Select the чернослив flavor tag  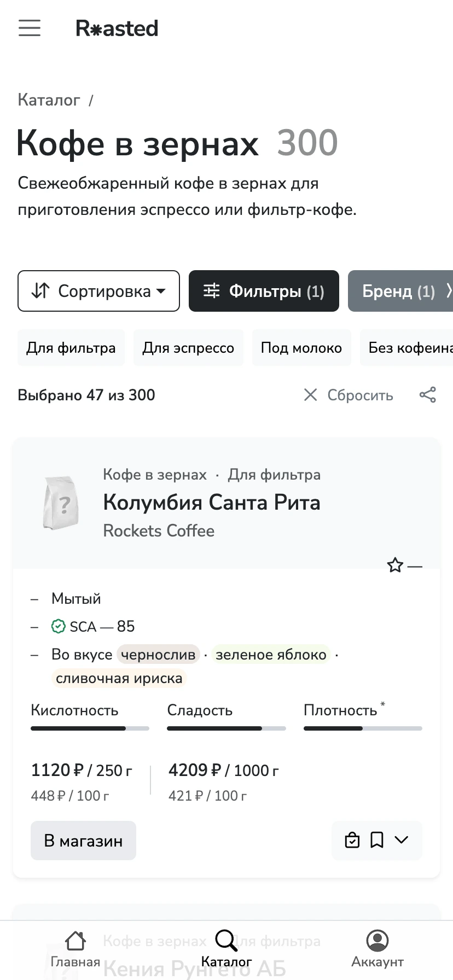click(158, 655)
